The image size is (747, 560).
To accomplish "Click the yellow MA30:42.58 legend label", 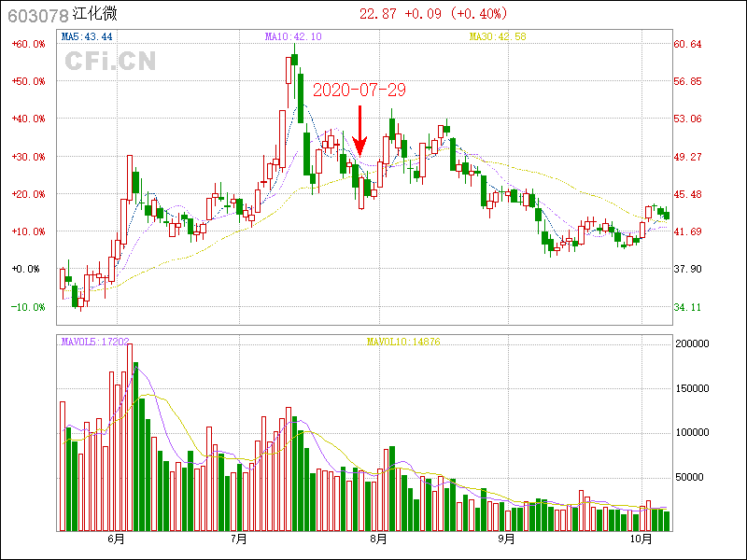I will (497, 36).
